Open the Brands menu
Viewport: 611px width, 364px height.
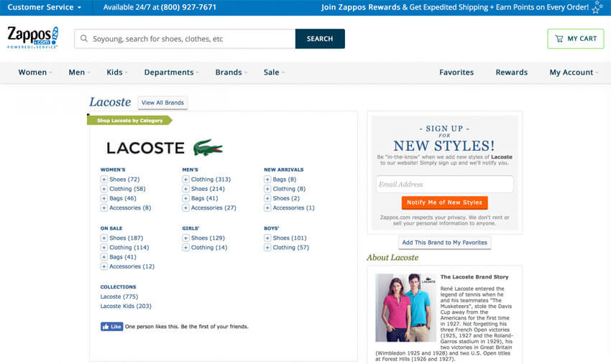pos(231,72)
